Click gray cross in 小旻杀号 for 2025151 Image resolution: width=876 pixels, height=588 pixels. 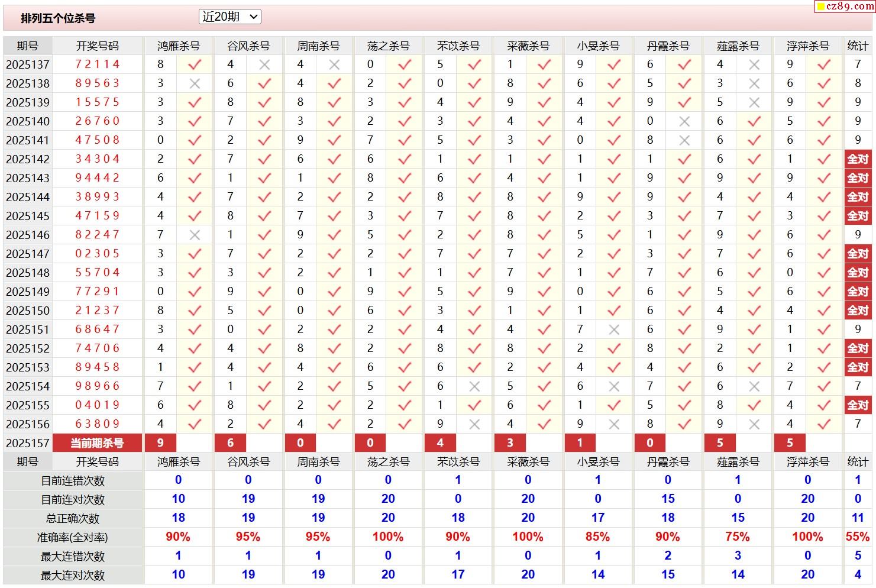(x=614, y=329)
